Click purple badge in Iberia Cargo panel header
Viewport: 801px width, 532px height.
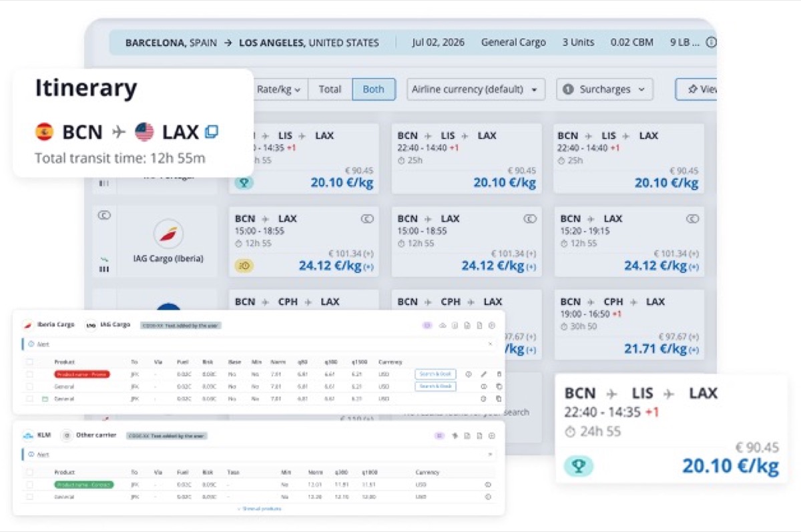427,325
